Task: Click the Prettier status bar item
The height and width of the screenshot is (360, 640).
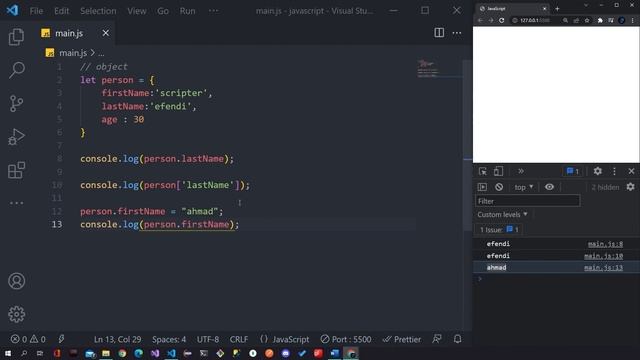Action: [x=402, y=339]
